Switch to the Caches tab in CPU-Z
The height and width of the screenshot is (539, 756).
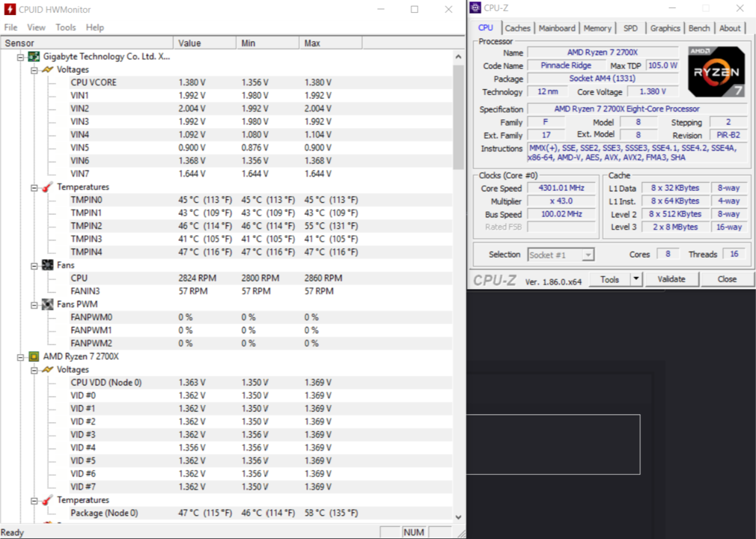coord(517,28)
